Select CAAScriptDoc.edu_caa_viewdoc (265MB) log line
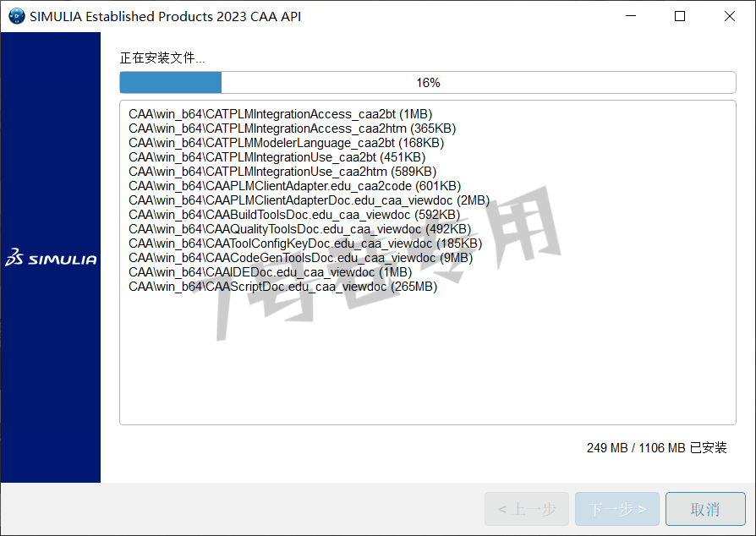Viewport: 756px width, 536px height. [282, 287]
